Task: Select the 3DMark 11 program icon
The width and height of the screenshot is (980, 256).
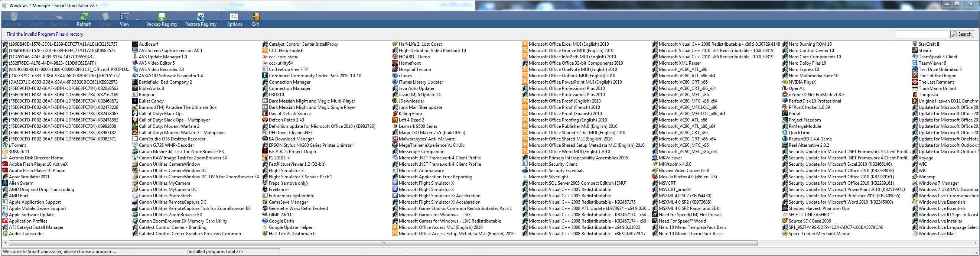Action: point(5,152)
